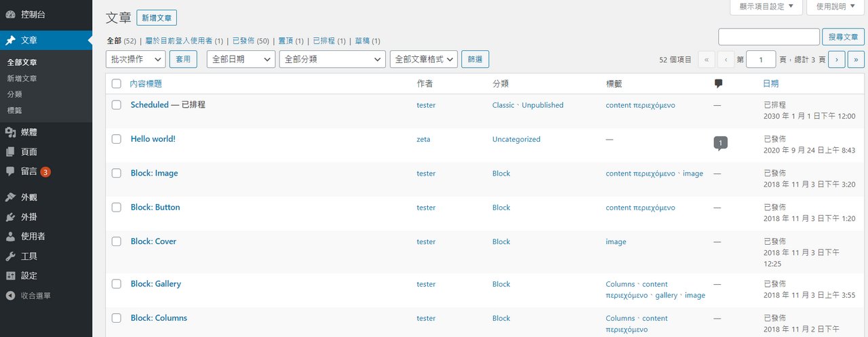Open the gallery tag link

(x=666, y=296)
